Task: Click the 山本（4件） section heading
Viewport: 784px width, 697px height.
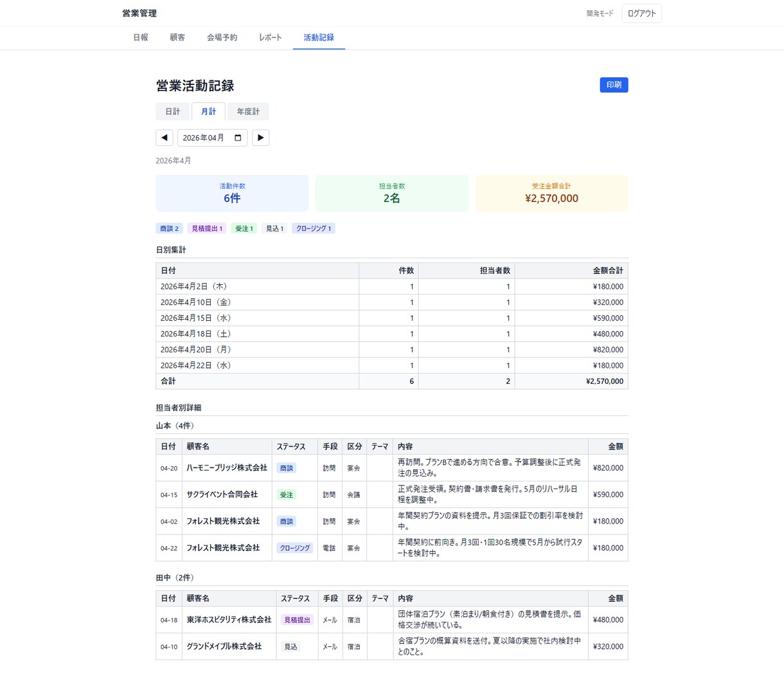Action: 177,426
